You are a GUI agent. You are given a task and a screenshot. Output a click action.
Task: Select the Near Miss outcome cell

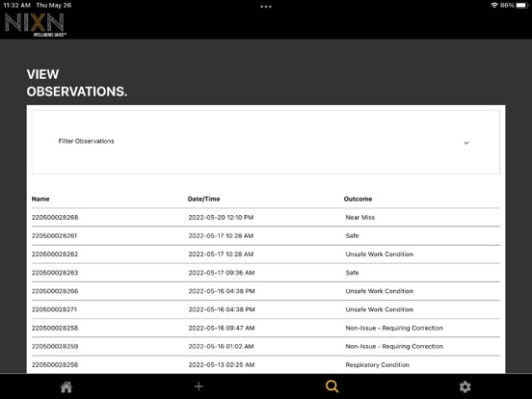(360, 217)
